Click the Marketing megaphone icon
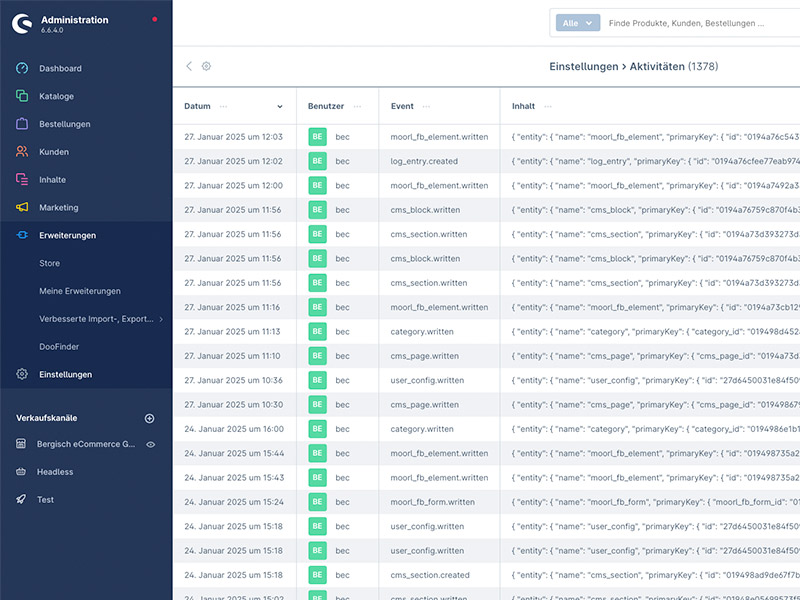This screenshot has height=600, width=800. coord(22,208)
